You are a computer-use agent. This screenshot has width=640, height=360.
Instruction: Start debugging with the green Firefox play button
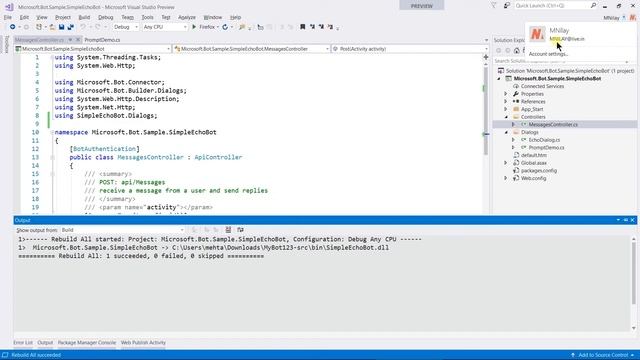coord(194,27)
